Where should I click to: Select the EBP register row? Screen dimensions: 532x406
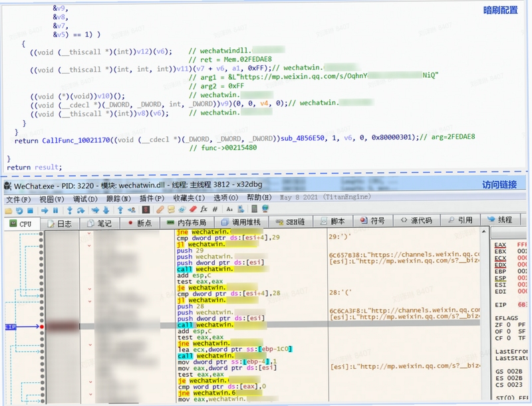(510, 272)
